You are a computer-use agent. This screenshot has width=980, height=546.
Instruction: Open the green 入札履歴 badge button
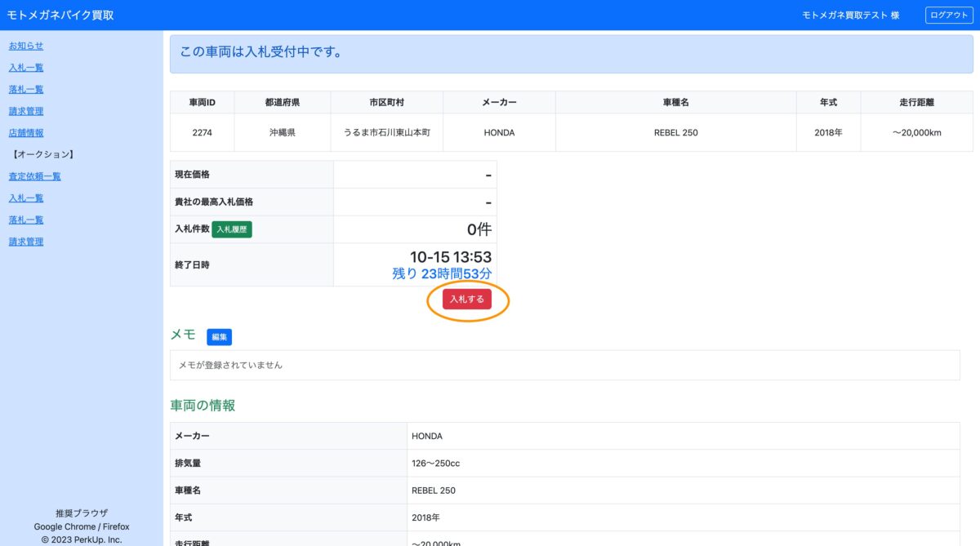tap(232, 230)
